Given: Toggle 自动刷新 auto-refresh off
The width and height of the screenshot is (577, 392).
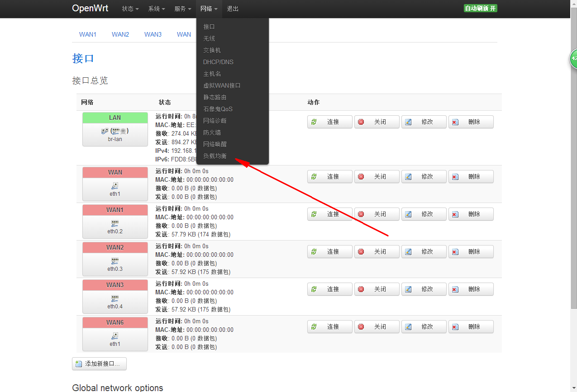Looking at the screenshot, I should pos(480,8).
